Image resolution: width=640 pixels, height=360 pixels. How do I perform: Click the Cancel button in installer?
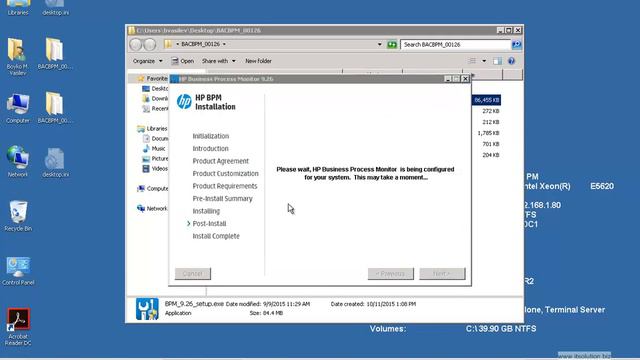(193, 273)
